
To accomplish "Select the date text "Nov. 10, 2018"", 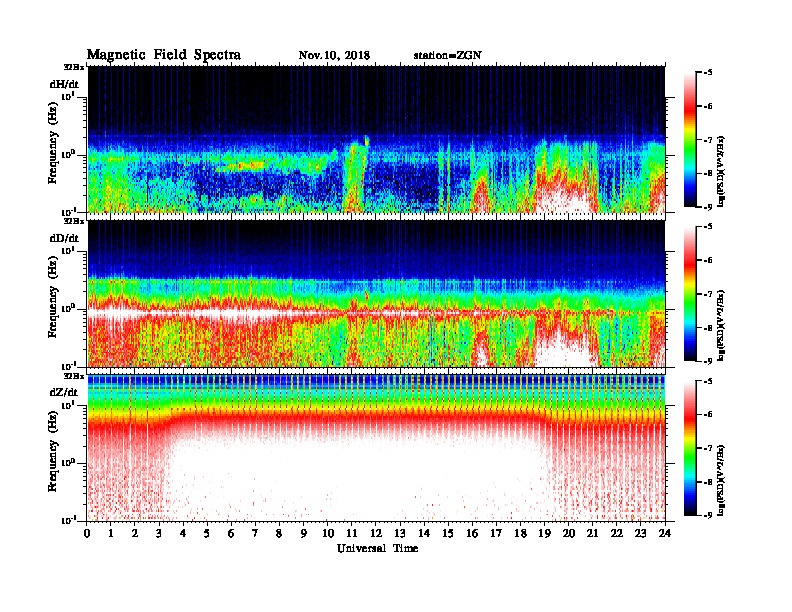I will pos(334,56).
